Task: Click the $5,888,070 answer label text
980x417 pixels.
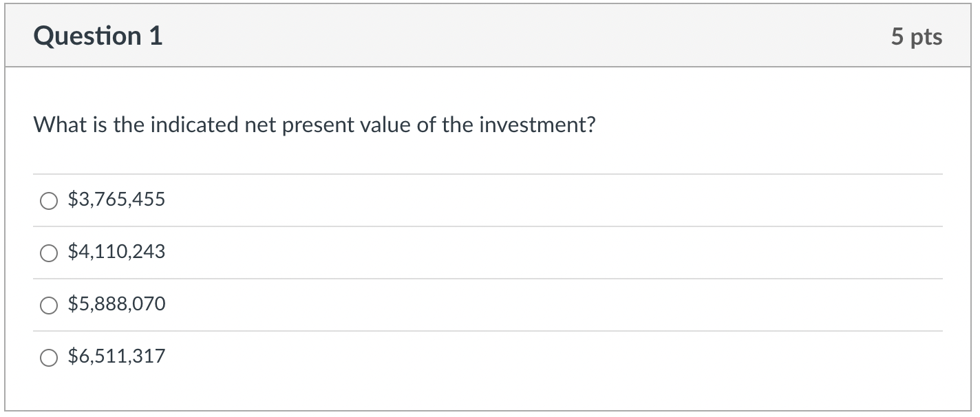Action: 116,303
